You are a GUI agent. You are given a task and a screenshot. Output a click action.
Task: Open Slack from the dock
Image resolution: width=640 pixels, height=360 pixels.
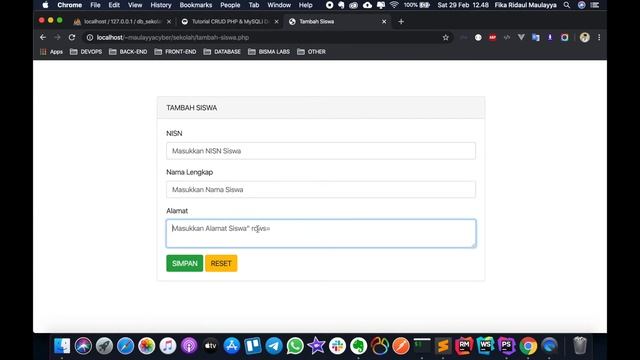[338, 346]
